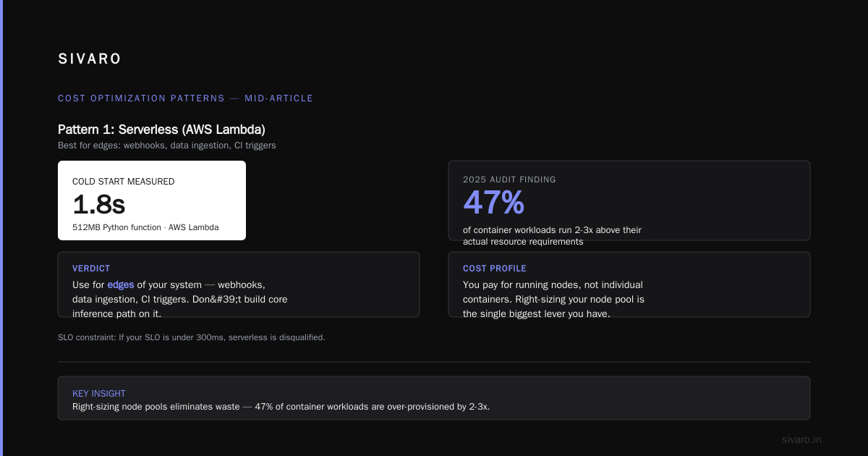Click the 'You pay for running nodes' paragraph
868x456 pixels.
(x=553, y=300)
